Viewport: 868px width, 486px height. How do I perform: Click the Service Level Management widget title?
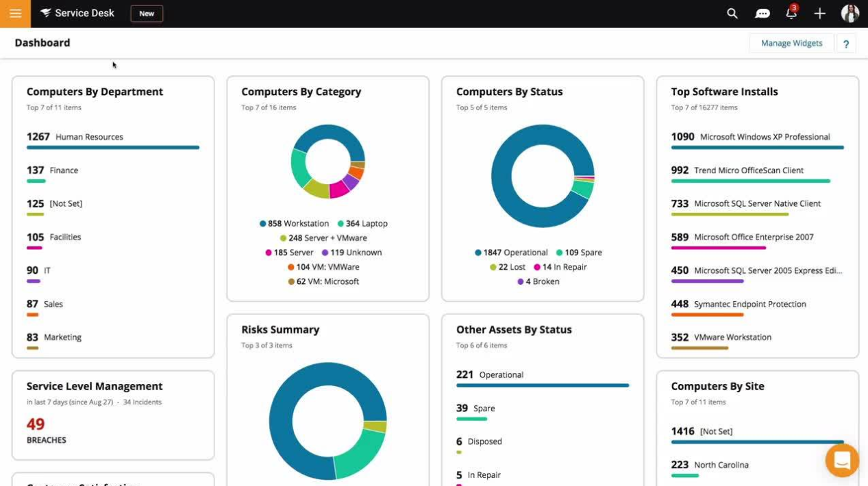pos(95,386)
